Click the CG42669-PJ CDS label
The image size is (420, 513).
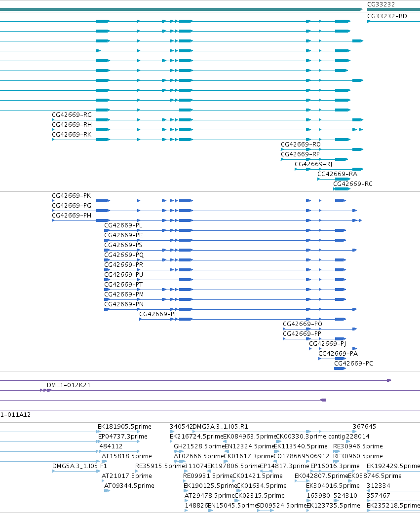pyautogui.click(x=327, y=343)
